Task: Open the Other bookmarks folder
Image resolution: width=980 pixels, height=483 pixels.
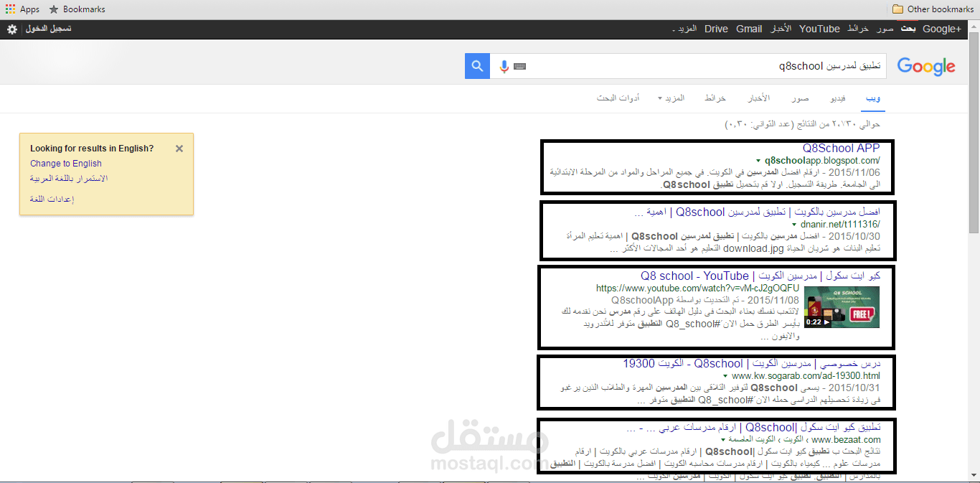Action: [933, 9]
